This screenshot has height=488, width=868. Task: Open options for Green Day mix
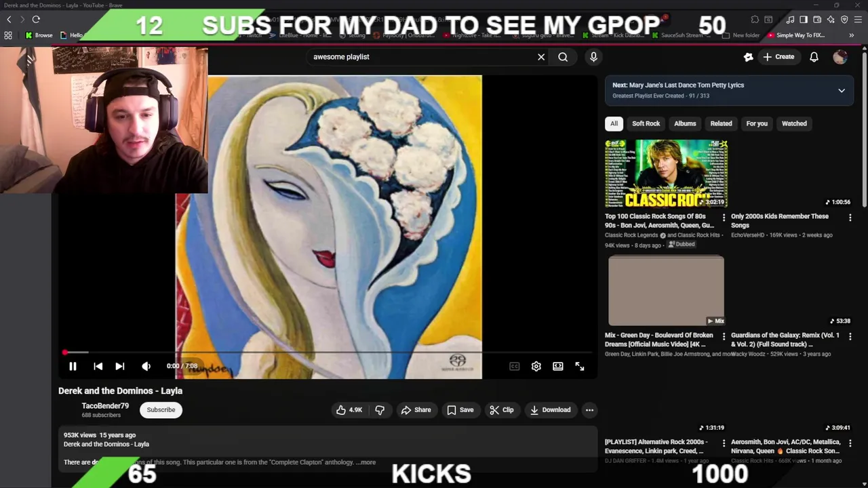tap(724, 336)
